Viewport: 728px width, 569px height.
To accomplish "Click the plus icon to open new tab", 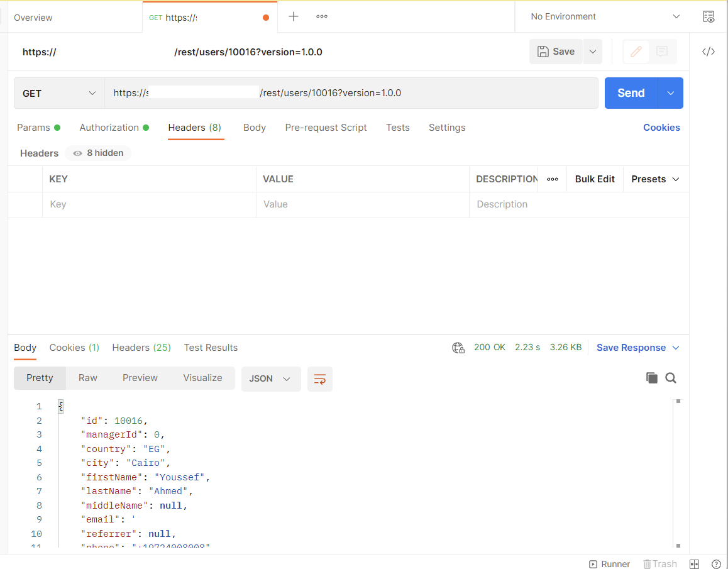I will [x=293, y=17].
